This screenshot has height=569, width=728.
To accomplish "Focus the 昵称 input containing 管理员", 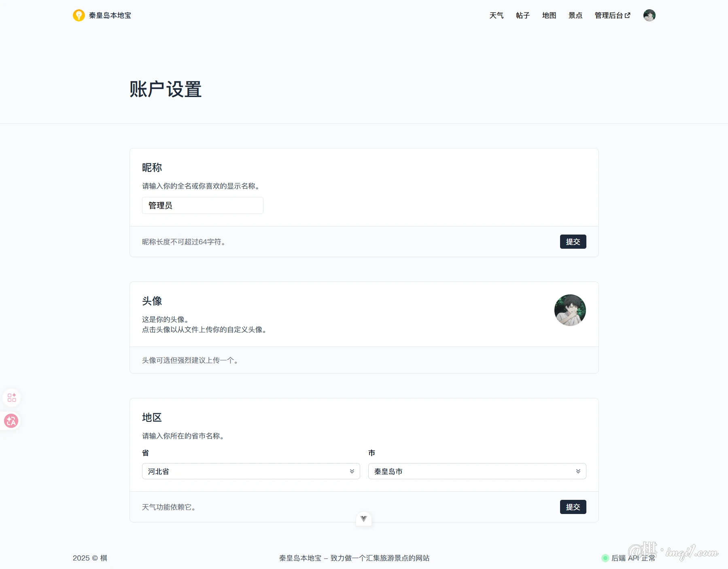I will (202, 205).
